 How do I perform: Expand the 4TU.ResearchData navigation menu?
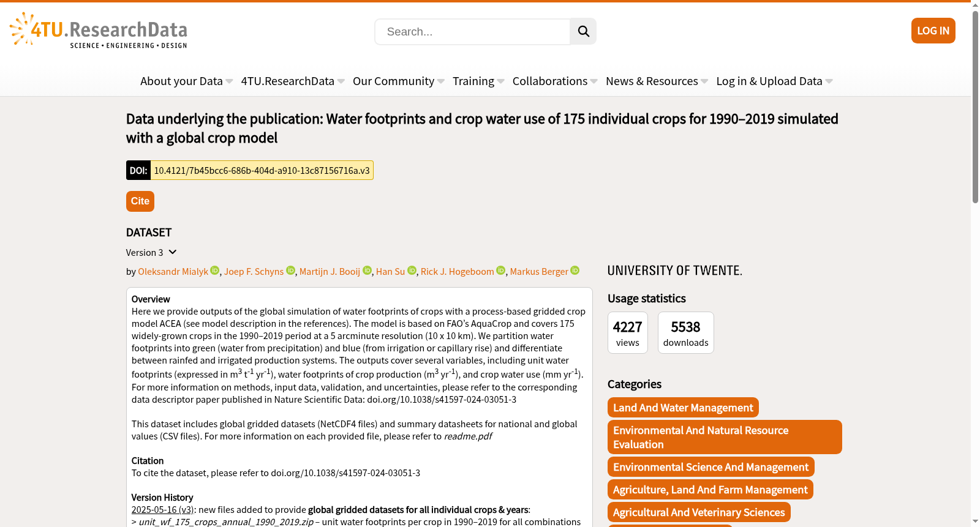(293, 81)
